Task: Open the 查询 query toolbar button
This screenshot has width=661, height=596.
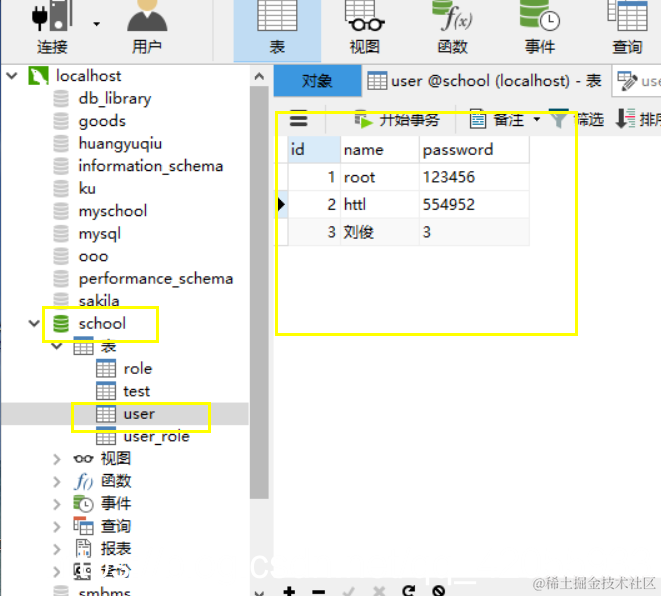Action: coord(627,29)
